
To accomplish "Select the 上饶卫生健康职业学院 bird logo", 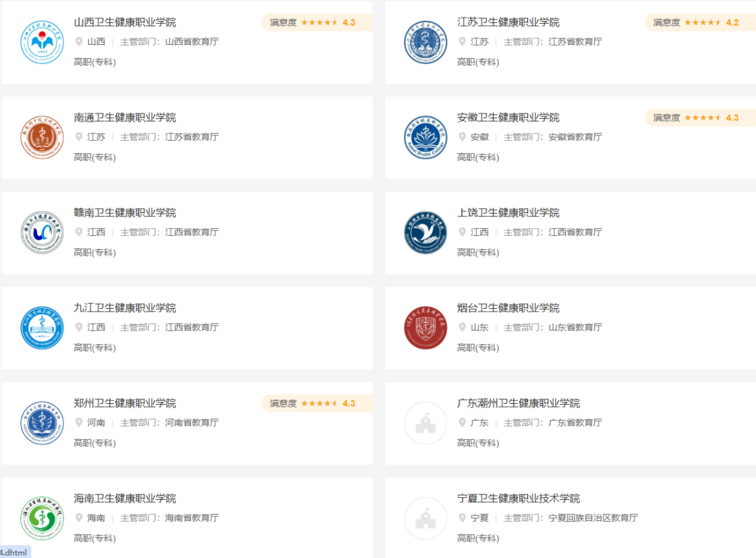I will click(426, 232).
